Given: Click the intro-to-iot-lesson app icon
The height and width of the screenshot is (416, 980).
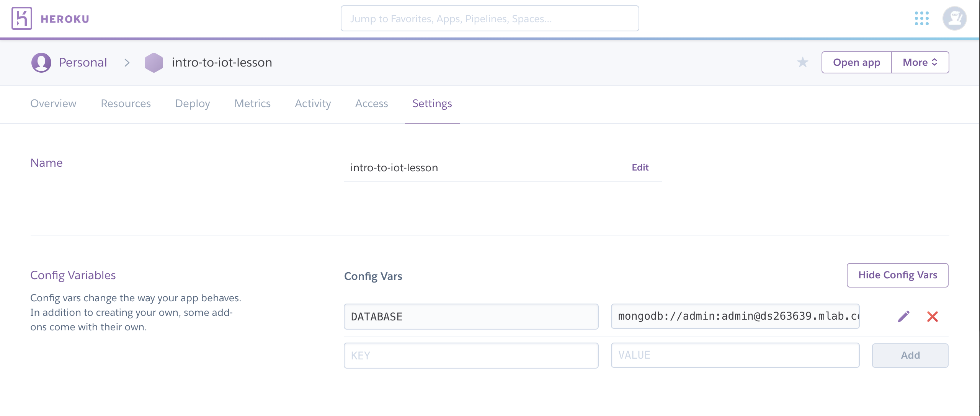Looking at the screenshot, I should coord(154,62).
